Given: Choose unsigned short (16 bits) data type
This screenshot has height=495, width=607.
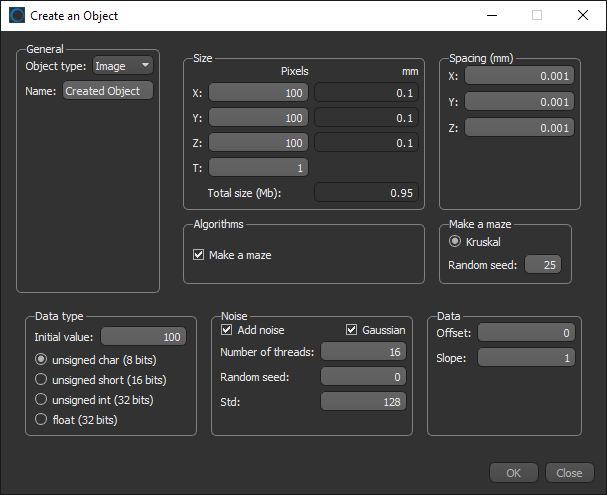Looking at the screenshot, I should tap(41, 379).
